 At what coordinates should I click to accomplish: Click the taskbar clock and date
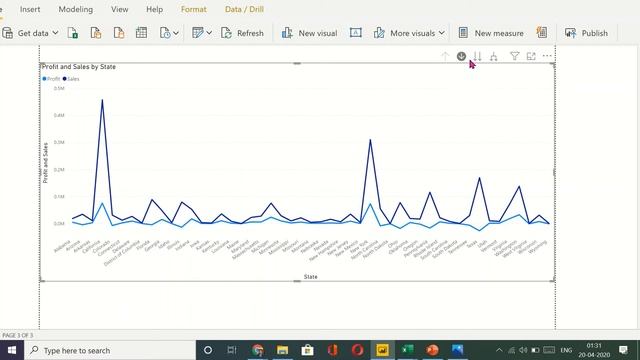pyautogui.click(x=594, y=350)
